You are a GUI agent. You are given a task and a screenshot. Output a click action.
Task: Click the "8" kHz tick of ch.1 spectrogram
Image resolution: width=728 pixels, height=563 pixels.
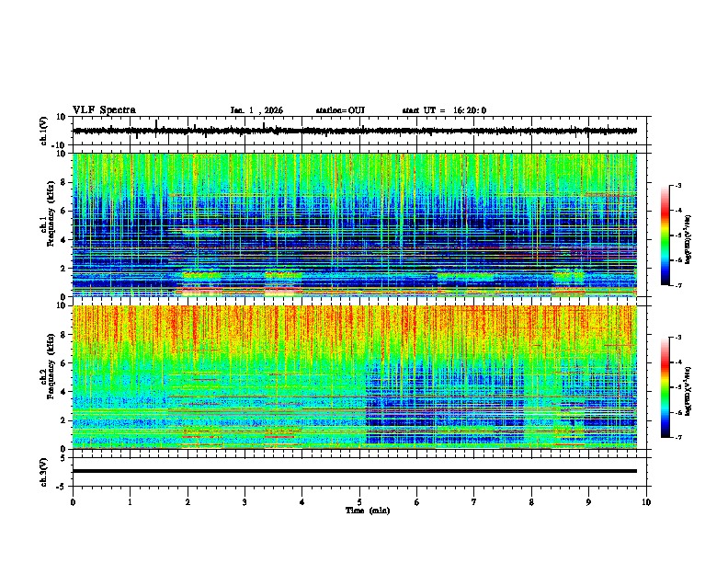pos(64,182)
